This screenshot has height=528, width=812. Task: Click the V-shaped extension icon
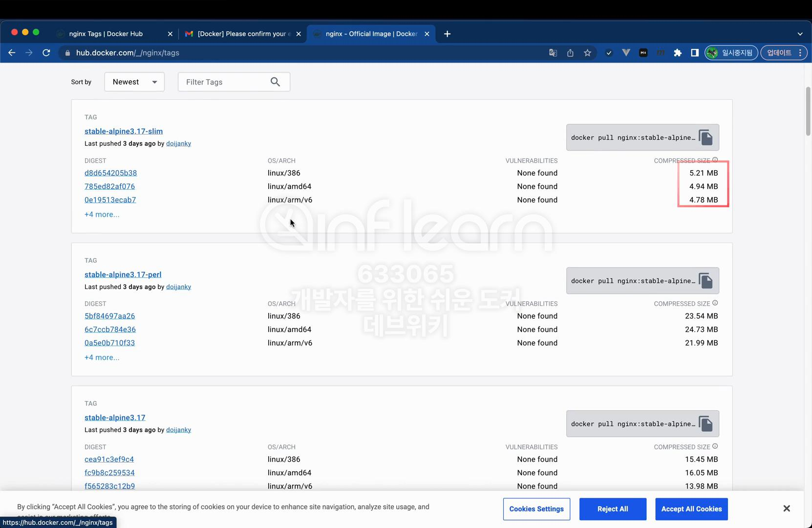pos(626,53)
